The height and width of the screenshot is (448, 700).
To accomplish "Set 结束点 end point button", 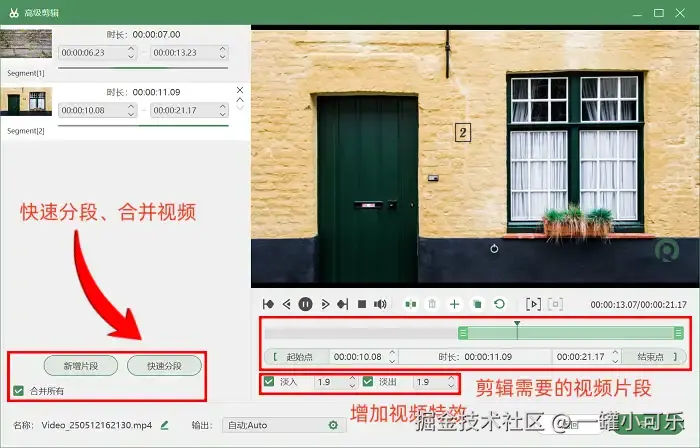I will pyautogui.click(x=654, y=357).
